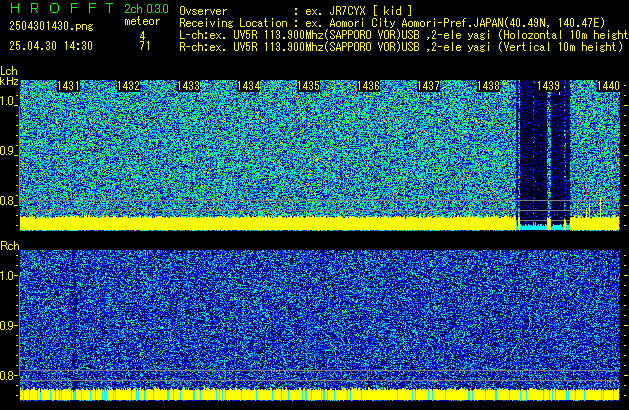Screen dimensions: 629x410
Task: Click the 1434 time marker
Action: pyautogui.click(x=249, y=86)
